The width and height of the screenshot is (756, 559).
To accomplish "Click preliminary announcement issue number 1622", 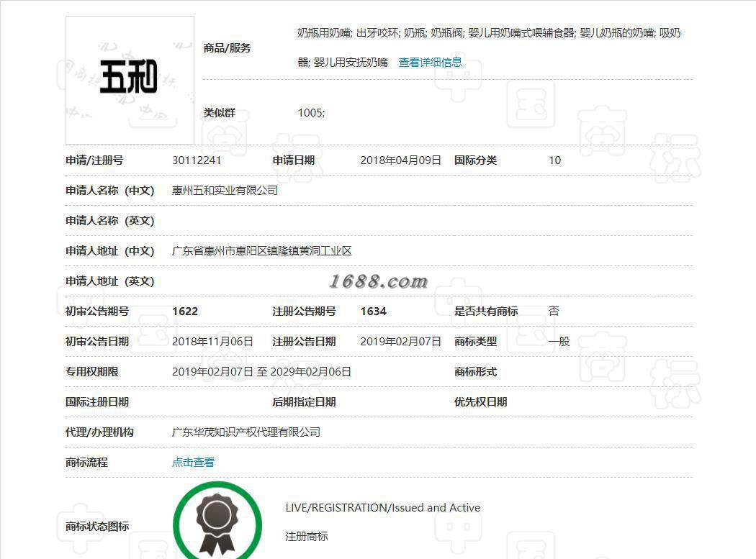I will (x=185, y=312).
